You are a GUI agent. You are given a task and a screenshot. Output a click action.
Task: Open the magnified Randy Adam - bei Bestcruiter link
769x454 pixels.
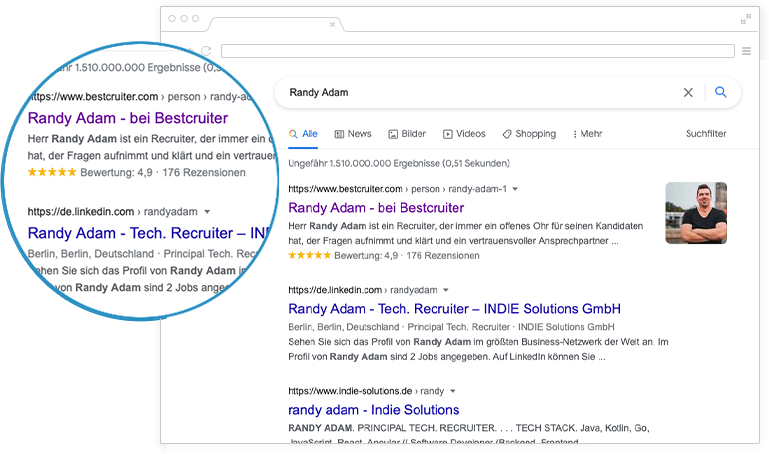click(x=128, y=118)
